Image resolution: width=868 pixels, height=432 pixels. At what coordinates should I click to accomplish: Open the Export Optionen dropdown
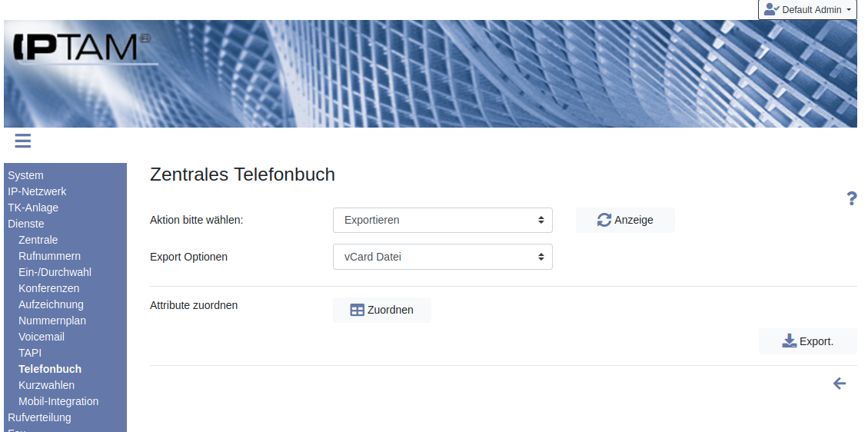[x=443, y=257]
